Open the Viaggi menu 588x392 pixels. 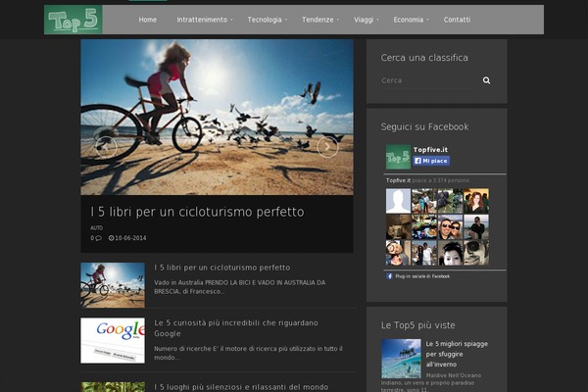tap(364, 20)
